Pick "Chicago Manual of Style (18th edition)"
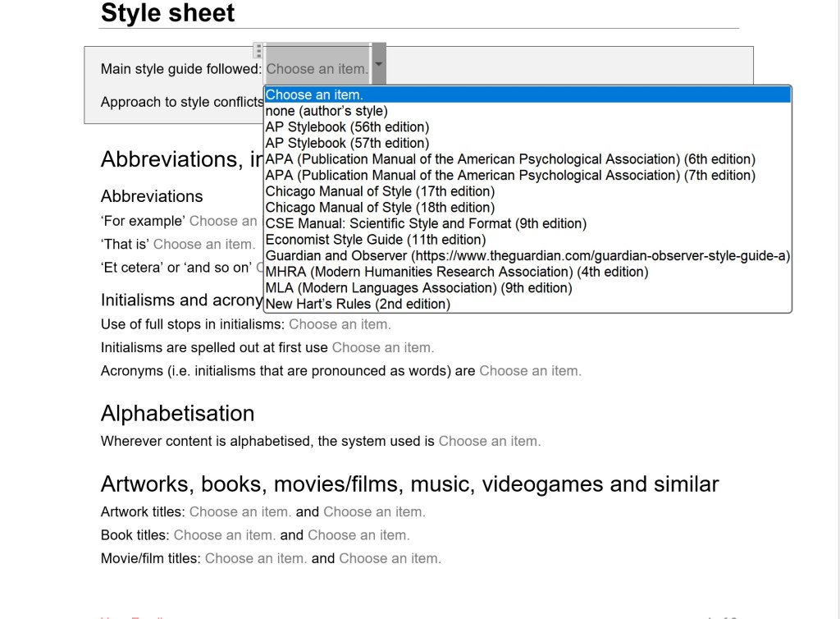This screenshot has width=840, height=619. [x=377, y=207]
